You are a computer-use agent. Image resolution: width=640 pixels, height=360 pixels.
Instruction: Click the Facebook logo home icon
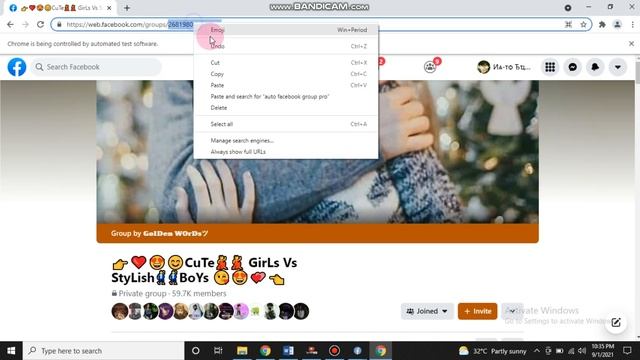click(x=17, y=67)
